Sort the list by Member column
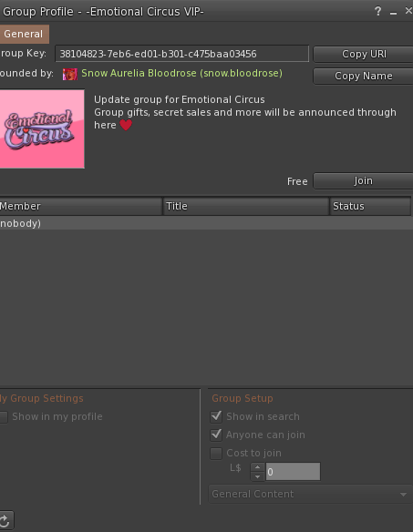Screen dimensions: 413x532 click(81, 206)
